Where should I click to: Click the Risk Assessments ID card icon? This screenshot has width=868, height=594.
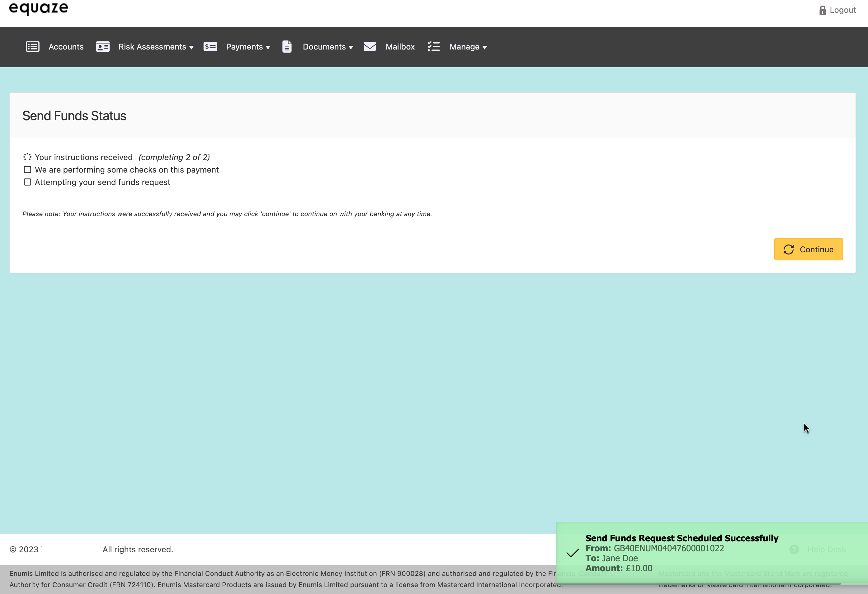click(102, 47)
